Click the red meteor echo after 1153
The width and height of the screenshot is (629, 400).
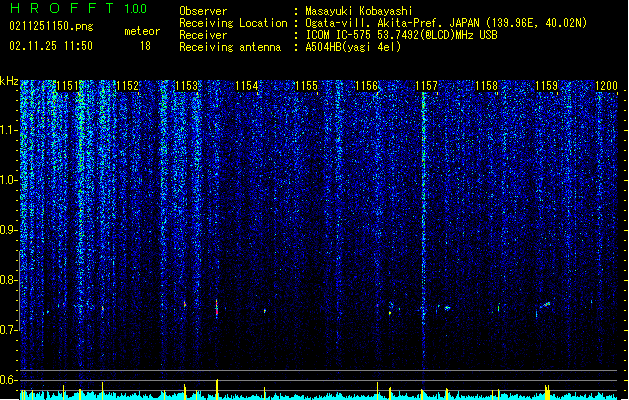click(x=217, y=308)
